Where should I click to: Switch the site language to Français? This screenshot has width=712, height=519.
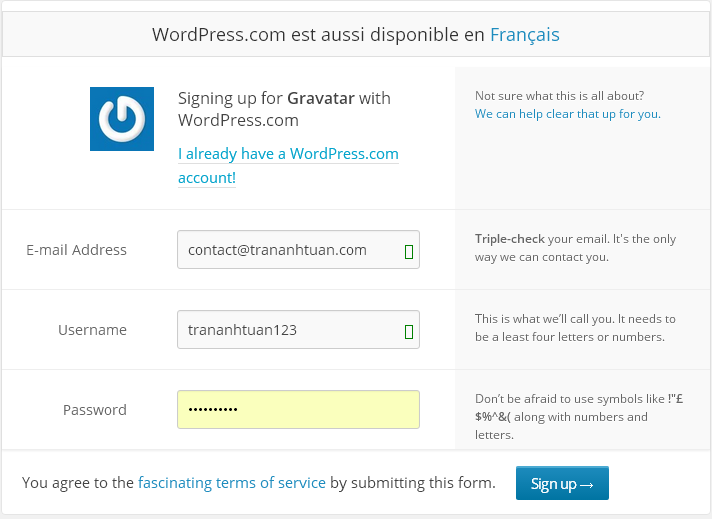click(x=524, y=35)
